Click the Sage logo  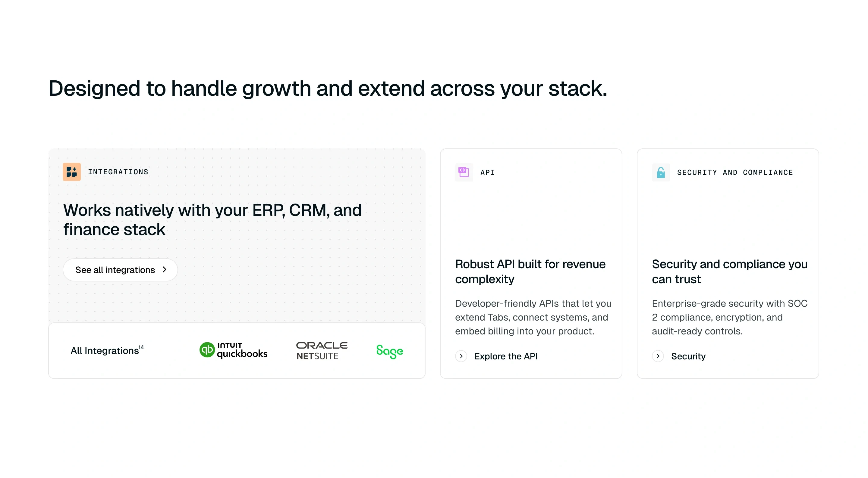click(x=389, y=351)
